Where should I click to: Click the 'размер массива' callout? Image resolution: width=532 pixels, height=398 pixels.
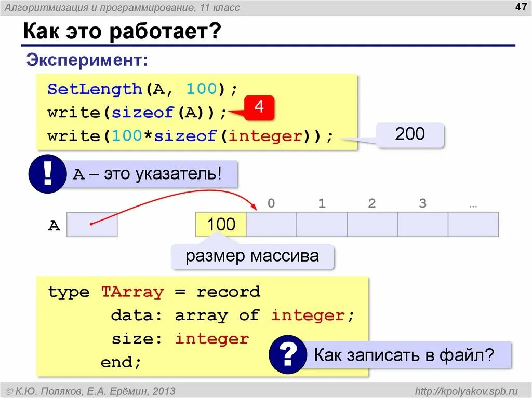click(252, 257)
